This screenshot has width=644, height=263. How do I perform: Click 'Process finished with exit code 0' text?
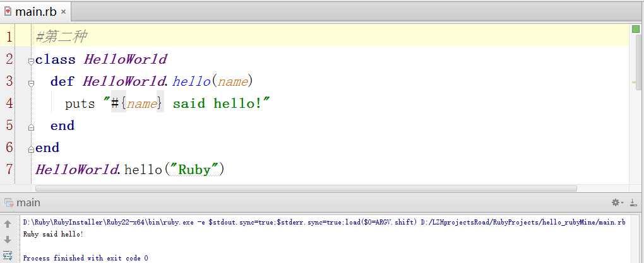click(85, 258)
